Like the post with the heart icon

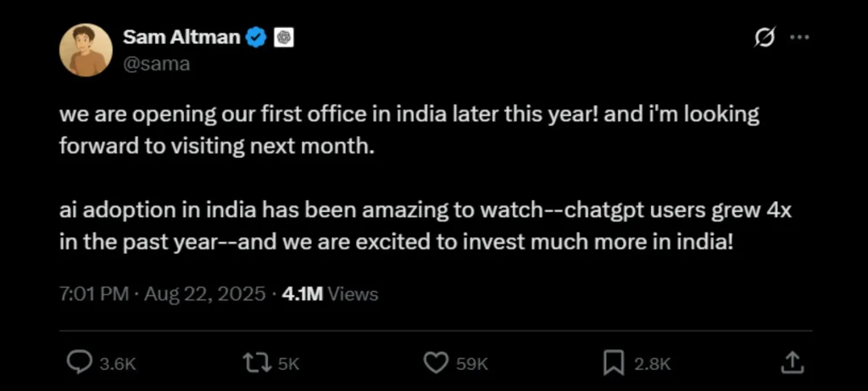(435, 363)
